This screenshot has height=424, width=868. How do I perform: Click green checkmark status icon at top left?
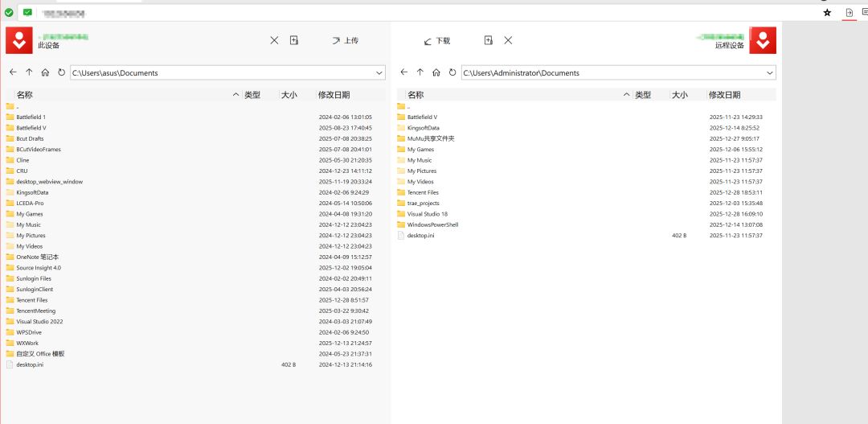coord(9,12)
